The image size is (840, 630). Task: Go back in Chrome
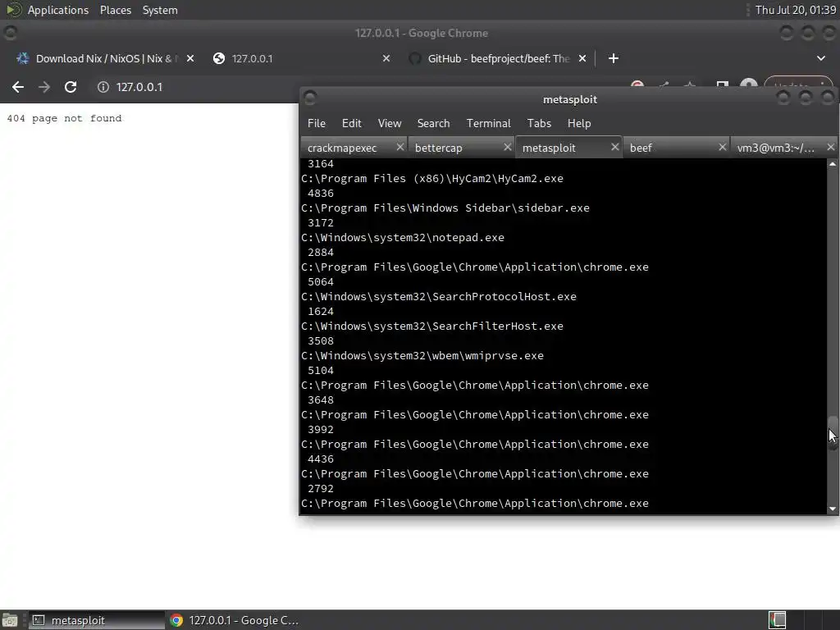18,87
